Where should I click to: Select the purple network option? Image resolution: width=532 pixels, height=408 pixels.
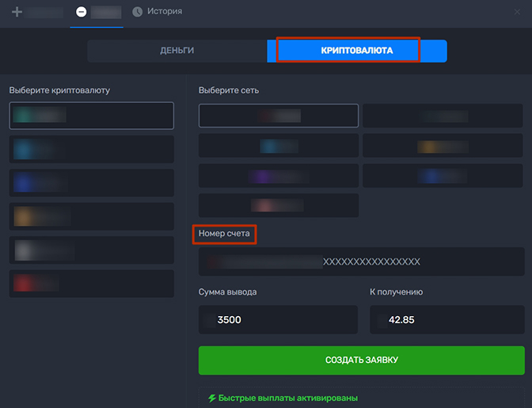click(x=278, y=175)
